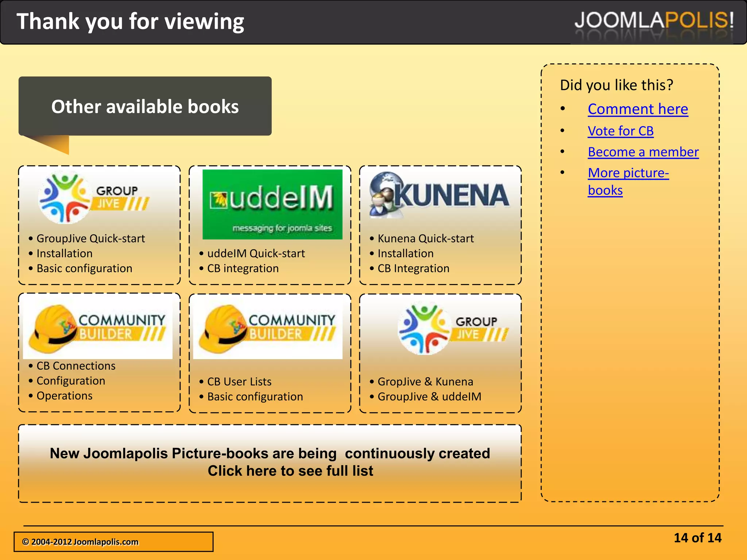Screen dimensions: 747x560
Task: Click the GroupJive logo in the Quick-start card
Action: 94,198
